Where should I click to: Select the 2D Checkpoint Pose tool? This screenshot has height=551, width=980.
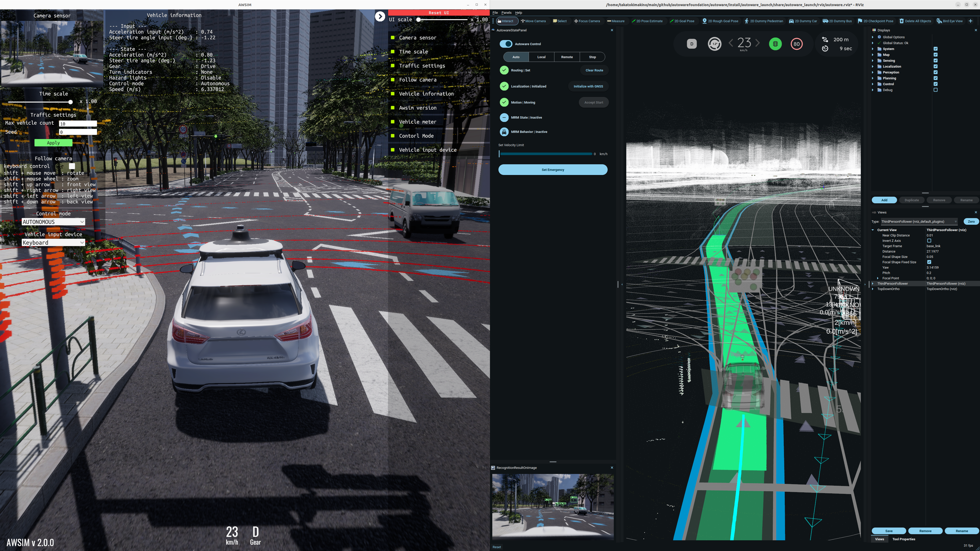click(875, 21)
